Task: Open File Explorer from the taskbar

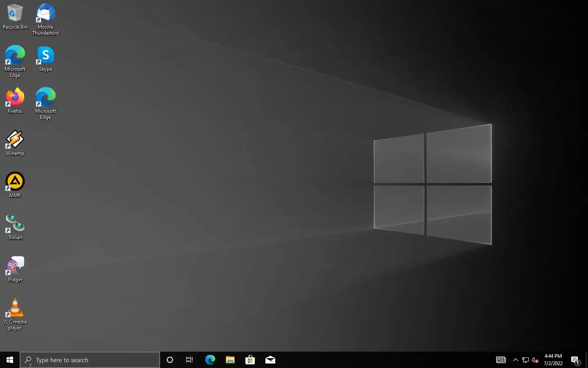Action: tap(230, 360)
